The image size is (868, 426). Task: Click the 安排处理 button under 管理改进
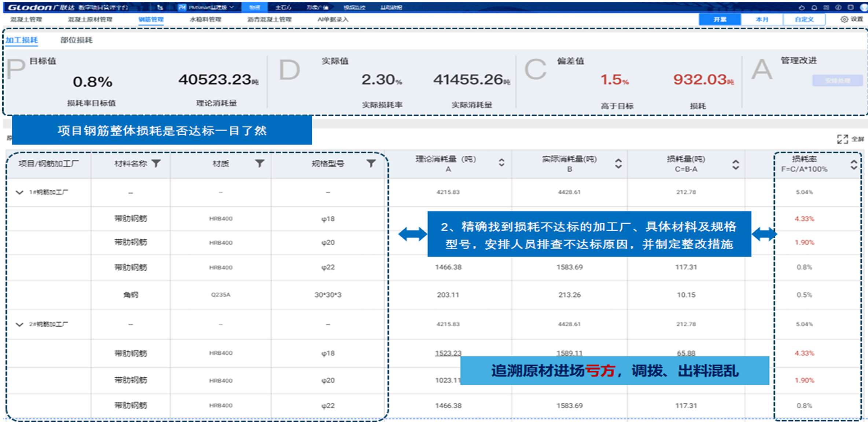pyautogui.click(x=837, y=81)
